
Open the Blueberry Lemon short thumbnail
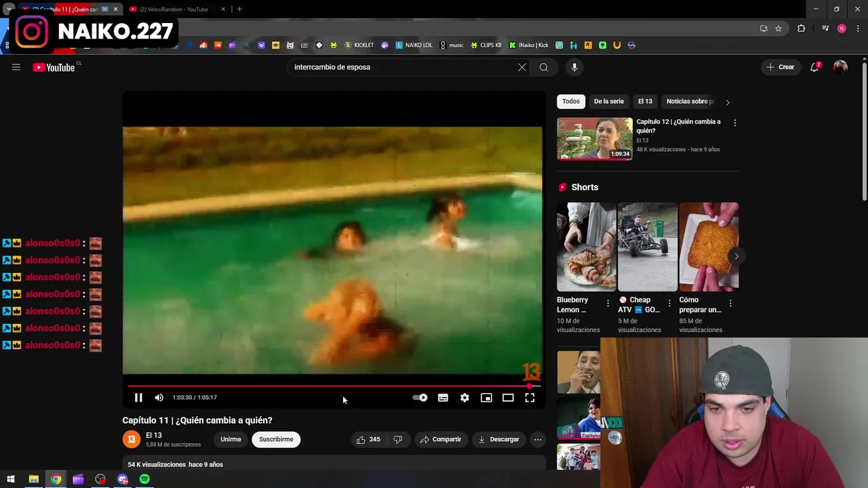[x=587, y=247]
